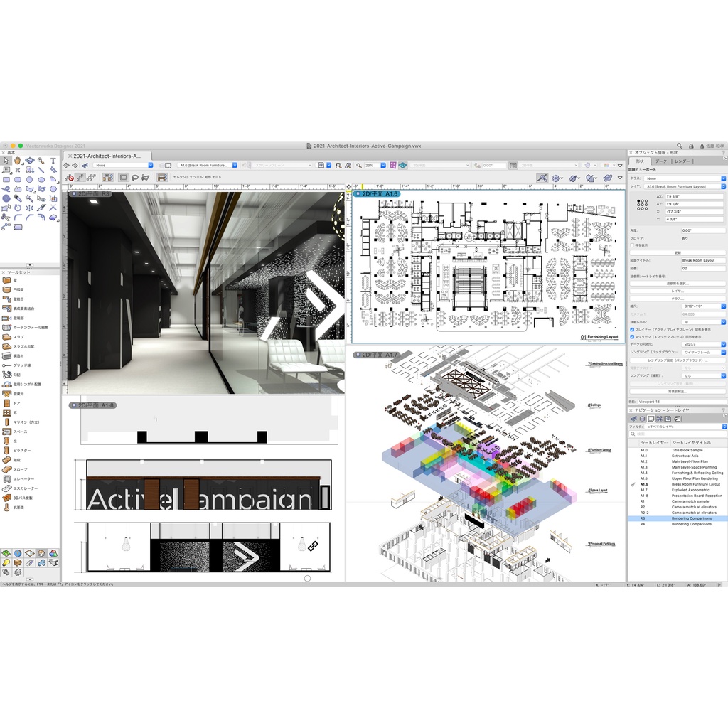The height and width of the screenshot is (728, 728).
Task: Open the レンダー tab
Action: click(682, 161)
